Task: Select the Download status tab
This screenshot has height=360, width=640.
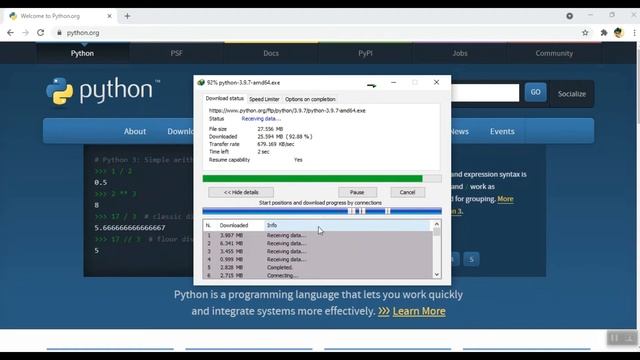Action: pos(224,98)
